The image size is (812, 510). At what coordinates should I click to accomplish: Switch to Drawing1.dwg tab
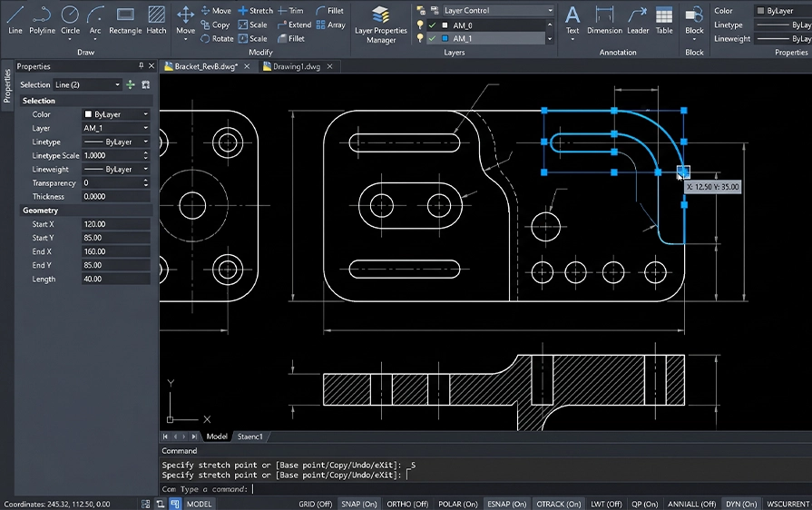(296, 66)
